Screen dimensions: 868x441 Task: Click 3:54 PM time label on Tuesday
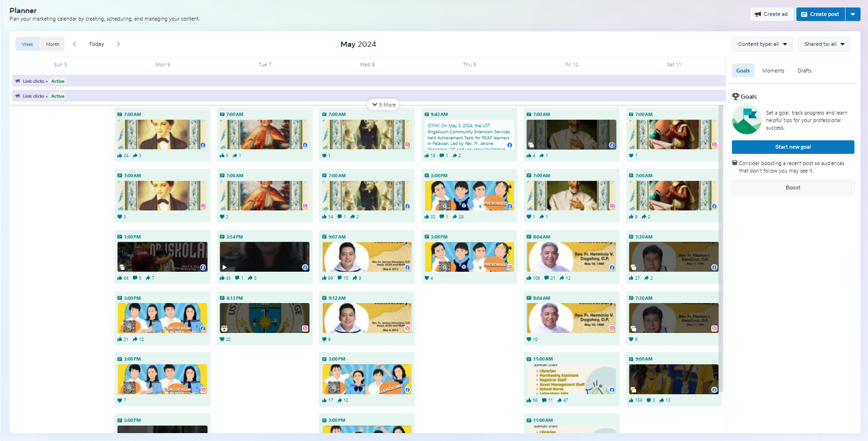(x=234, y=237)
